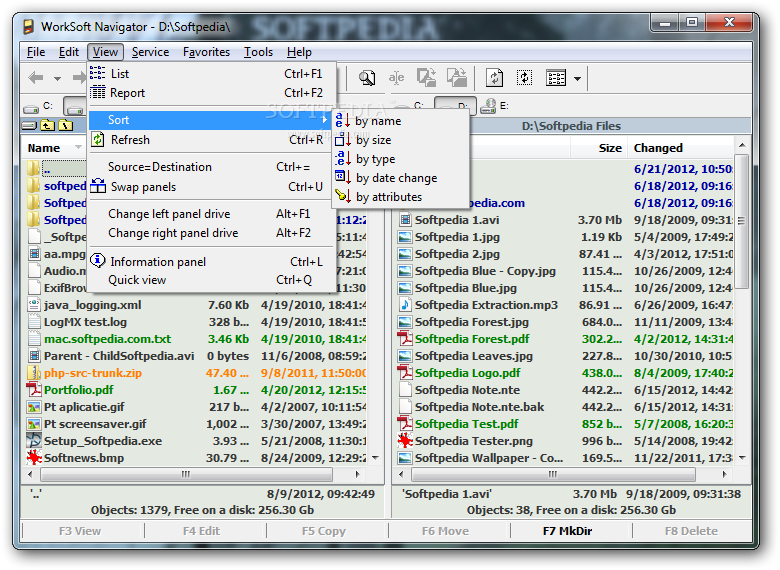Screen dimensions: 780x570
Task: Click the rename toolbar icon
Action: pyautogui.click(x=396, y=78)
